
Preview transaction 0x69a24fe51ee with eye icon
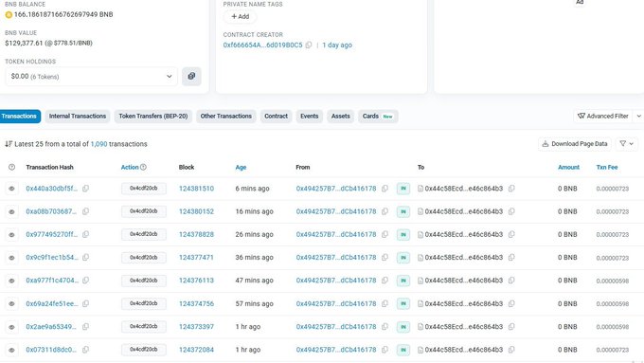click(11, 304)
